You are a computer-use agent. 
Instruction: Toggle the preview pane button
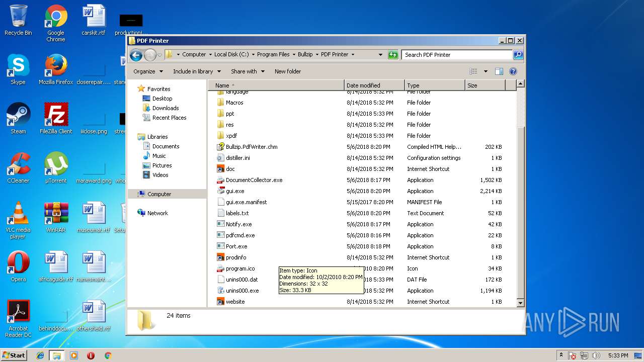499,71
